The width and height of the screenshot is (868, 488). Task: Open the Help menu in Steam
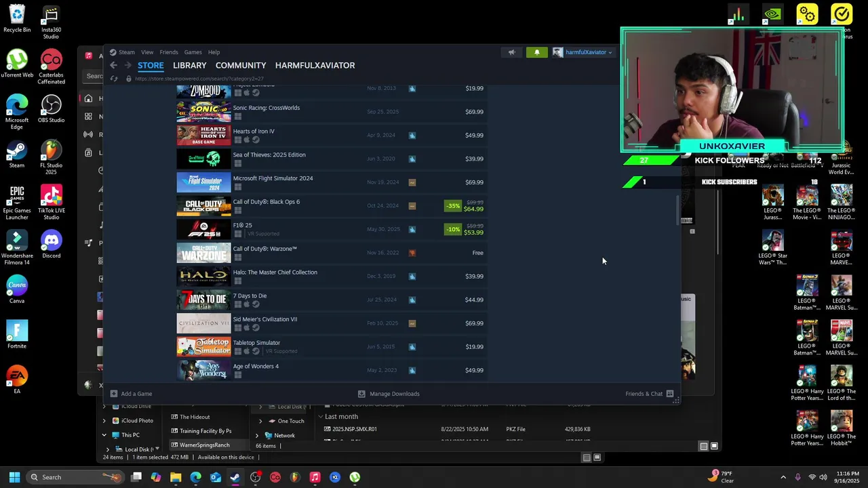click(214, 52)
